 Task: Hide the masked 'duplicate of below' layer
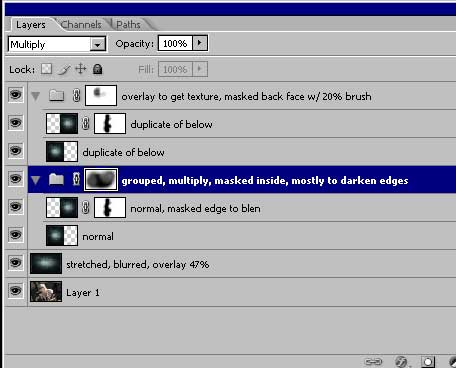(x=15, y=123)
